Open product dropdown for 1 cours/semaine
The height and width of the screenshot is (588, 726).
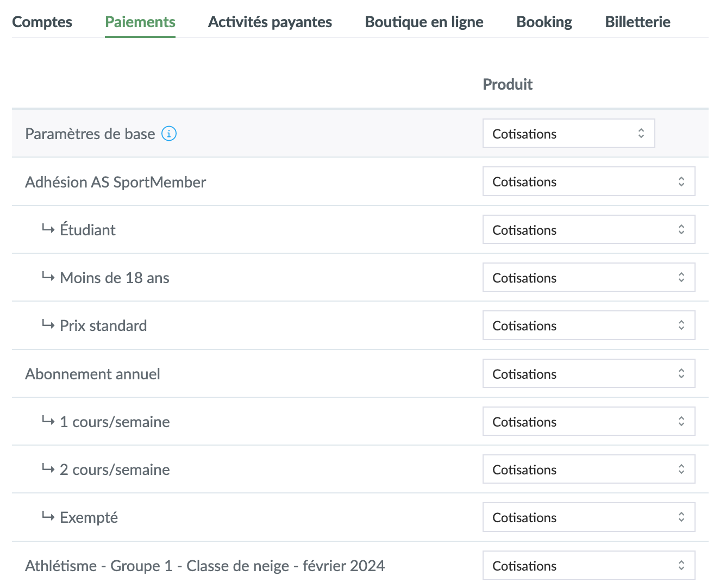(589, 422)
